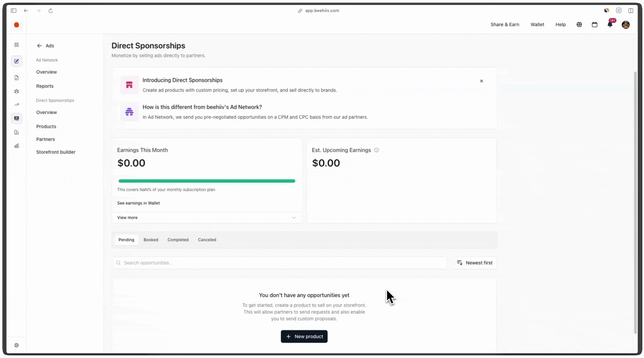Viewport: 644px width, 358px height.
Task: Expand the View more earnings section
Action: (207, 217)
